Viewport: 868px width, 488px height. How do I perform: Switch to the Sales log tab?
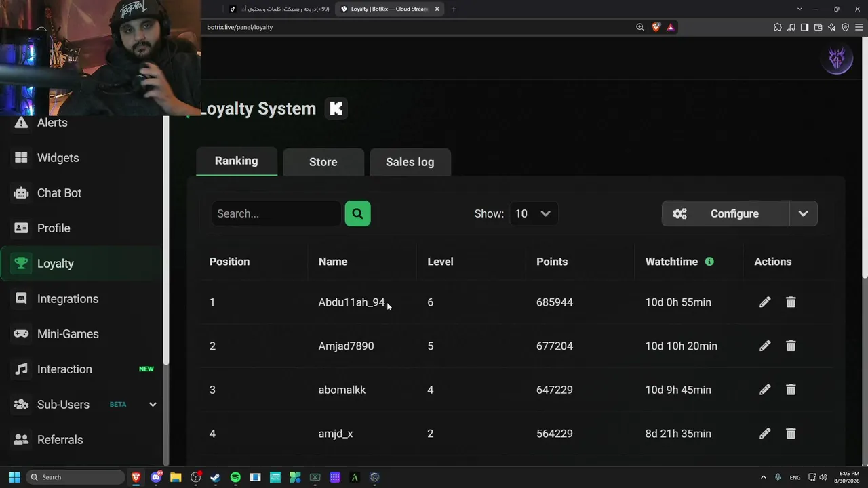410,162
